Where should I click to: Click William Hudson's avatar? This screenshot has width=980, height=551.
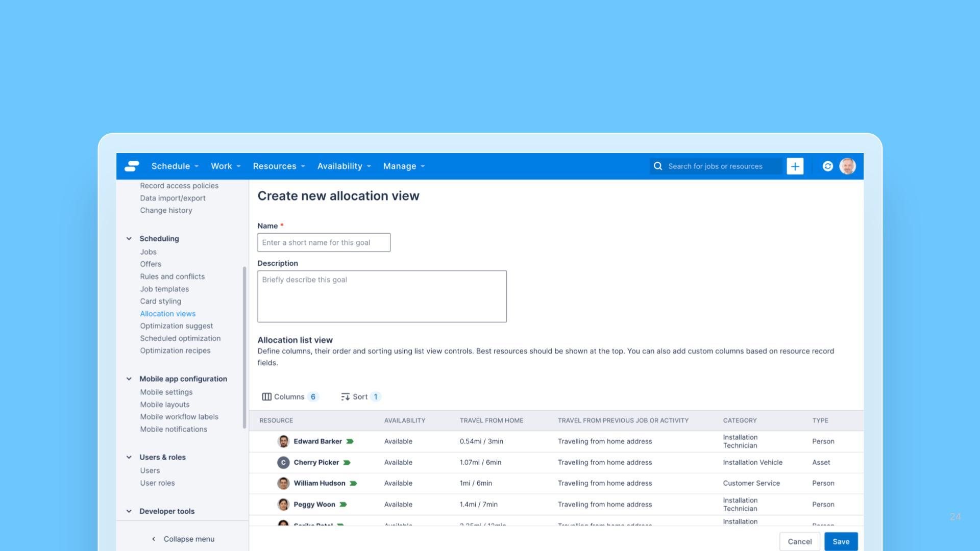pos(283,483)
